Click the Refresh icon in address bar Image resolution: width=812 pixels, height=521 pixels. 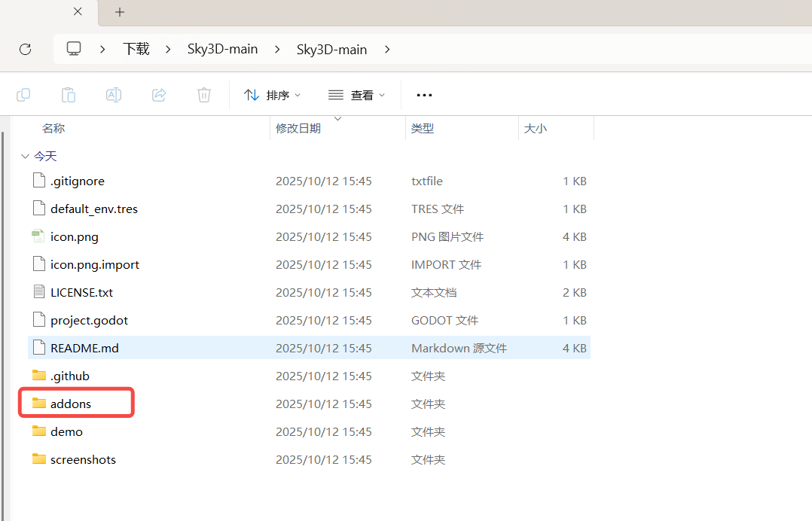tap(25, 49)
